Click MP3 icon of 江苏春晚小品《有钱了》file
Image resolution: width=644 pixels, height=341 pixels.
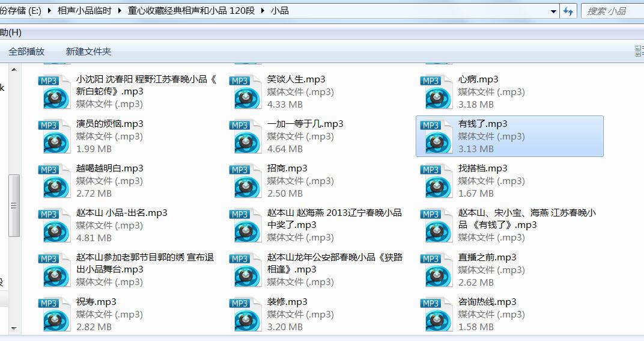click(x=436, y=225)
